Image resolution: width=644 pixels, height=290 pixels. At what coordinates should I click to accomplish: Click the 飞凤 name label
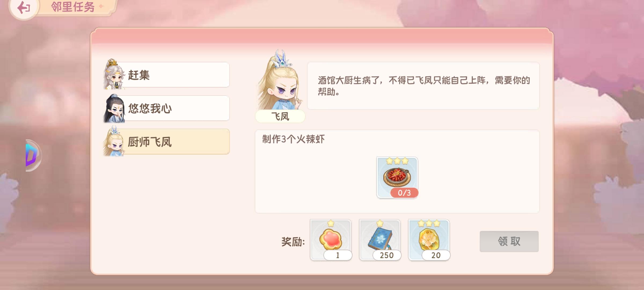coord(280,117)
